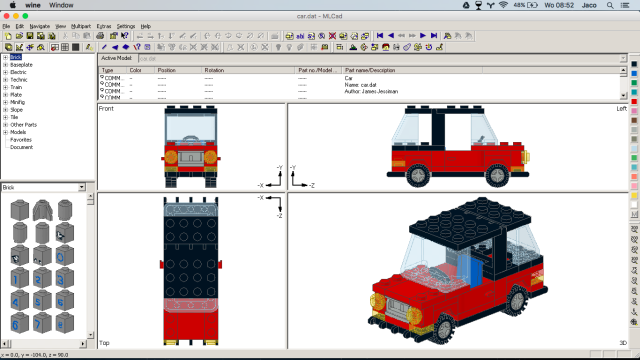The image size is (640, 360).
Task: Click the New file toolbar icon
Action: pos(8,36)
